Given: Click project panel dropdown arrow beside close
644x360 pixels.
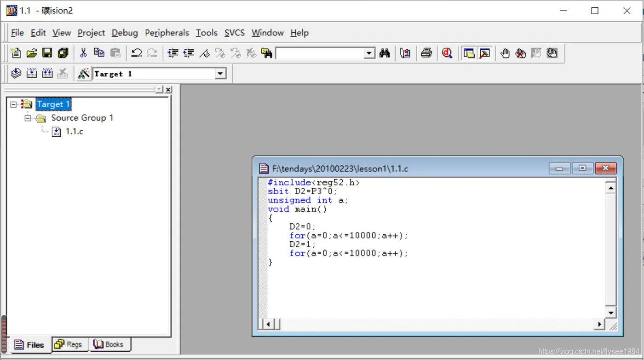Looking at the screenshot, I should [x=159, y=90].
